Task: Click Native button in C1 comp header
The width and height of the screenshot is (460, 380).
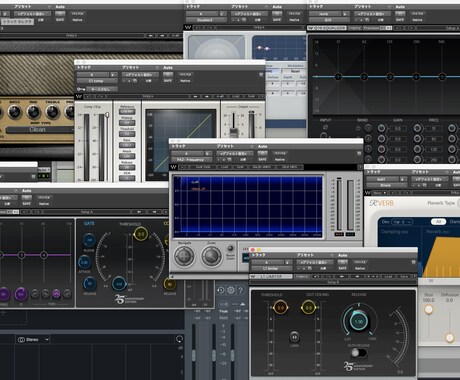Action: [185, 81]
